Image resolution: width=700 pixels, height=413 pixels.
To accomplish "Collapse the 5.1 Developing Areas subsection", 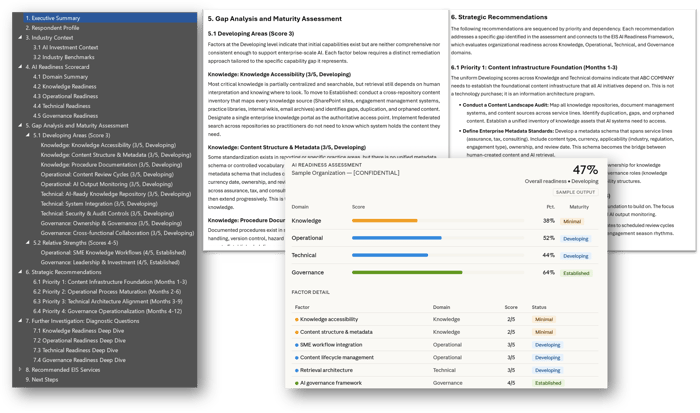I will pos(27,136).
